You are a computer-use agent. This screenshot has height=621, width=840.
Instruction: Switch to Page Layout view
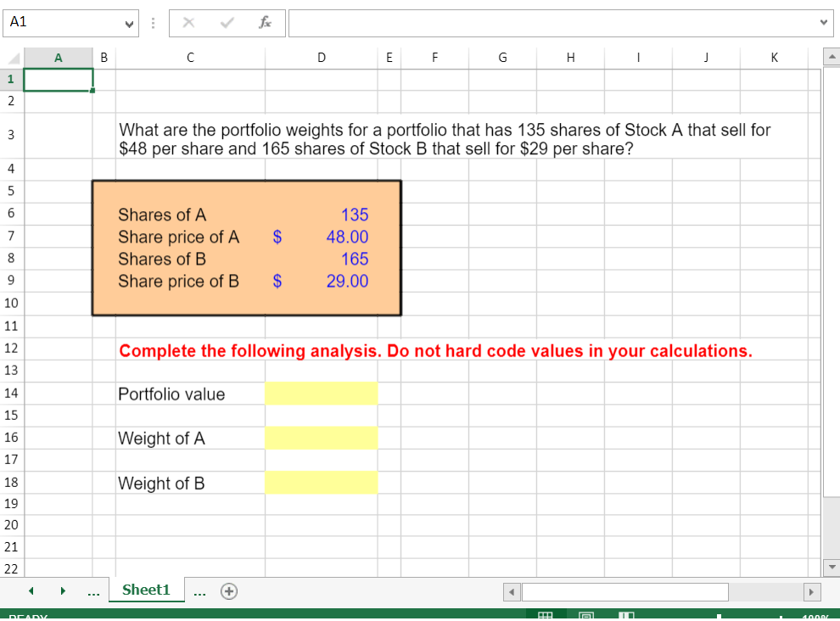(585, 614)
